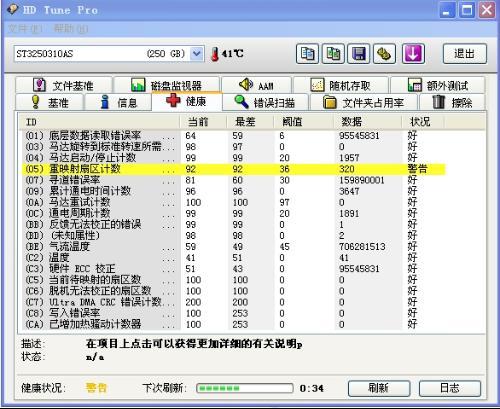Click the 最差 column header
Screen dimensions: 500x409
pos(250,122)
